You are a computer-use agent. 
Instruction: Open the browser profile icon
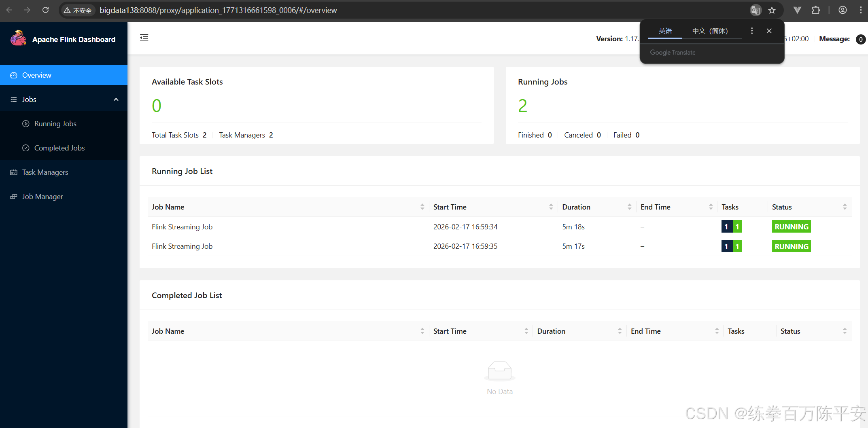(843, 10)
